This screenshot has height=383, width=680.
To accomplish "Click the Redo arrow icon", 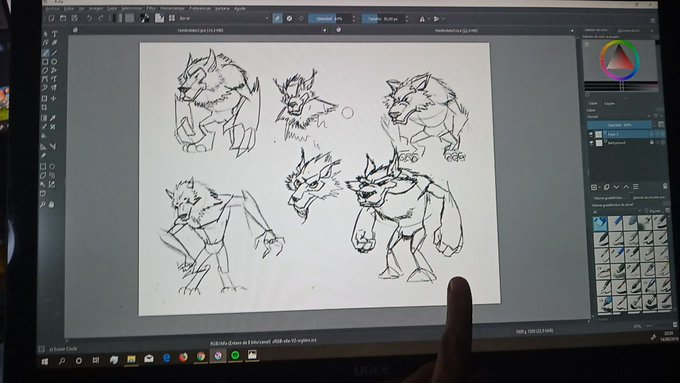I will click(x=101, y=18).
